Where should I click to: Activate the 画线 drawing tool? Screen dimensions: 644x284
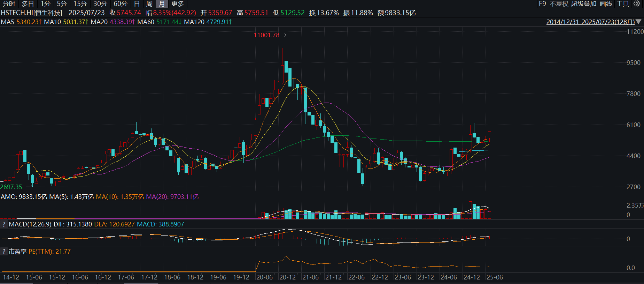tap(606, 4)
